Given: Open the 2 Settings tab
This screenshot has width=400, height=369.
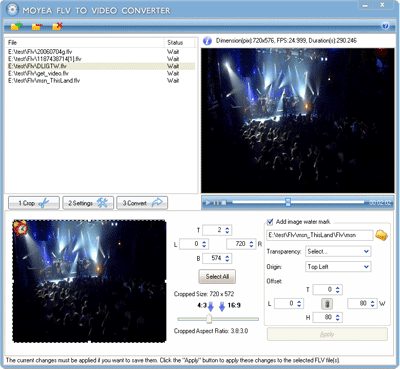Looking at the screenshot, I should pyautogui.click(x=88, y=203).
